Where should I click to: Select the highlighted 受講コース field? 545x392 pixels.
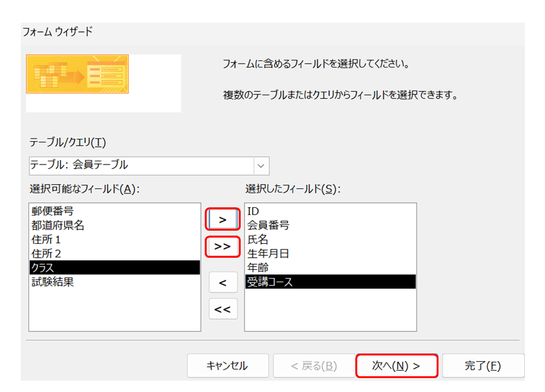330,282
